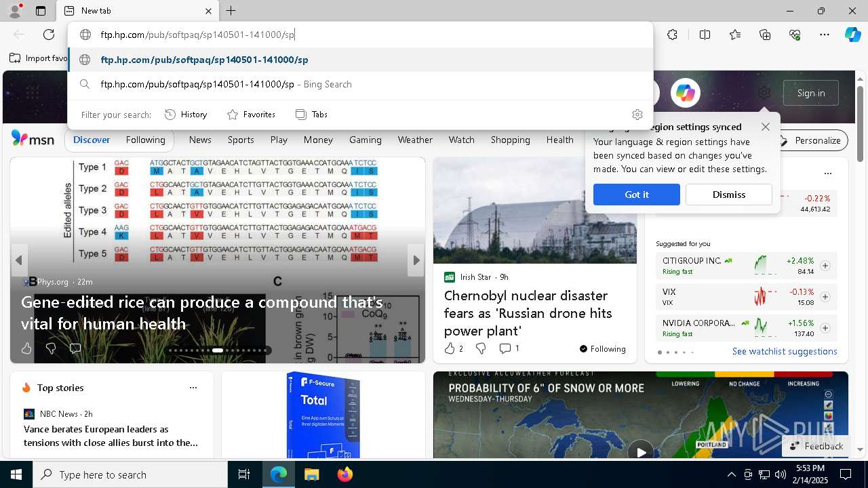
Task: Open the Weather category
Action: [415, 140]
